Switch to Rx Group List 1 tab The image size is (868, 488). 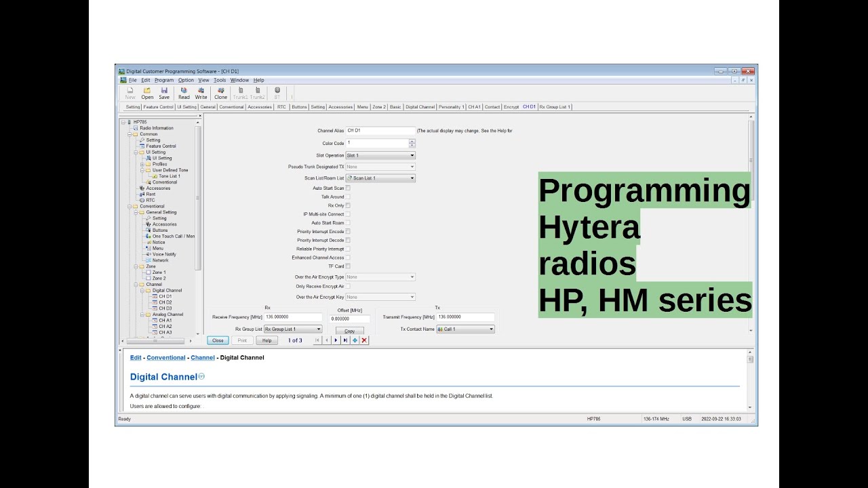pyautogui.click(x=555, y=106)
